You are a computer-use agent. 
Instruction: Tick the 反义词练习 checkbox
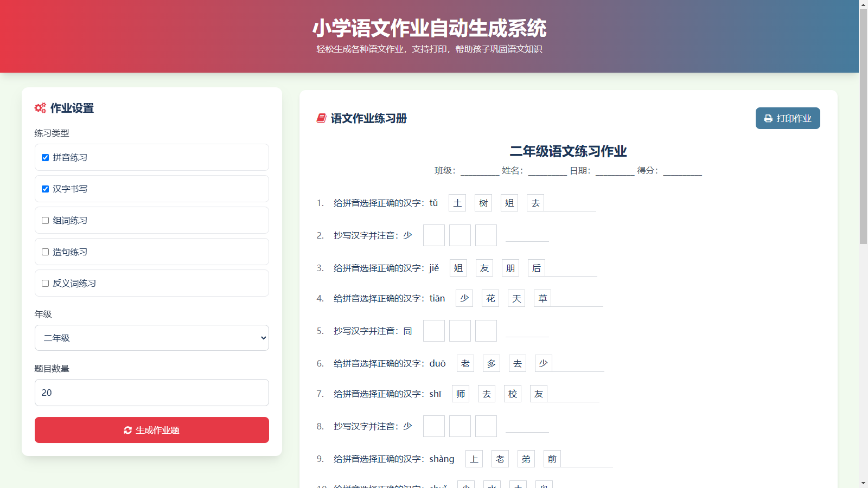pos(46,284)
